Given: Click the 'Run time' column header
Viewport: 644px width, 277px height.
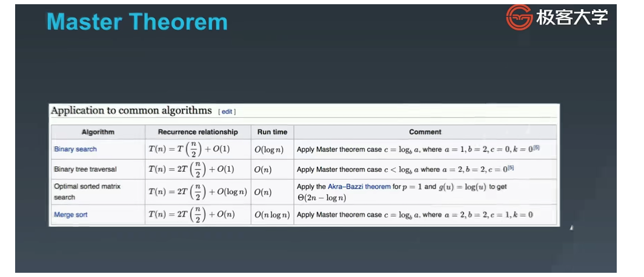Looking at the screenshot, I should (x=272, y=132).
